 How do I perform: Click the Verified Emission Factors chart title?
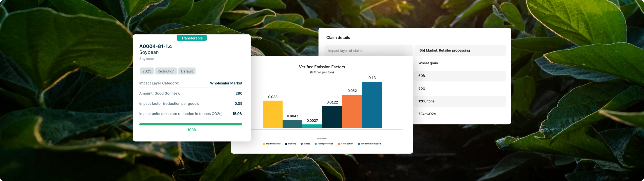[322, 67]
